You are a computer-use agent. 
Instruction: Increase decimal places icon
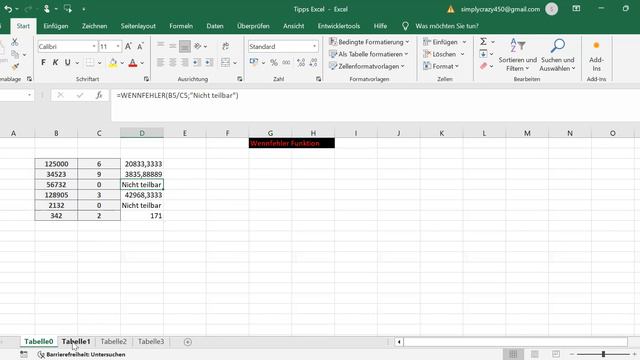click(301, 62)
